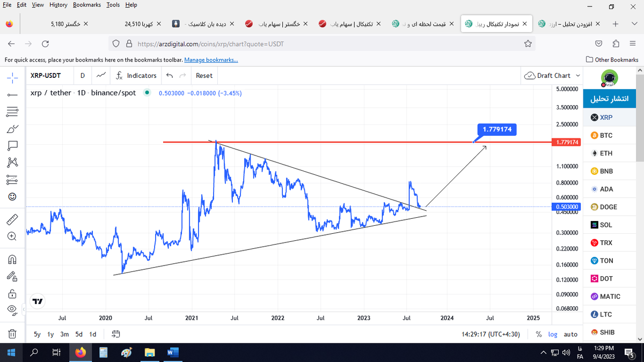Viewport: 644px width, 362px height.
Task: Click the trash icon to remove drawings
Action: [x=13, y=334]
